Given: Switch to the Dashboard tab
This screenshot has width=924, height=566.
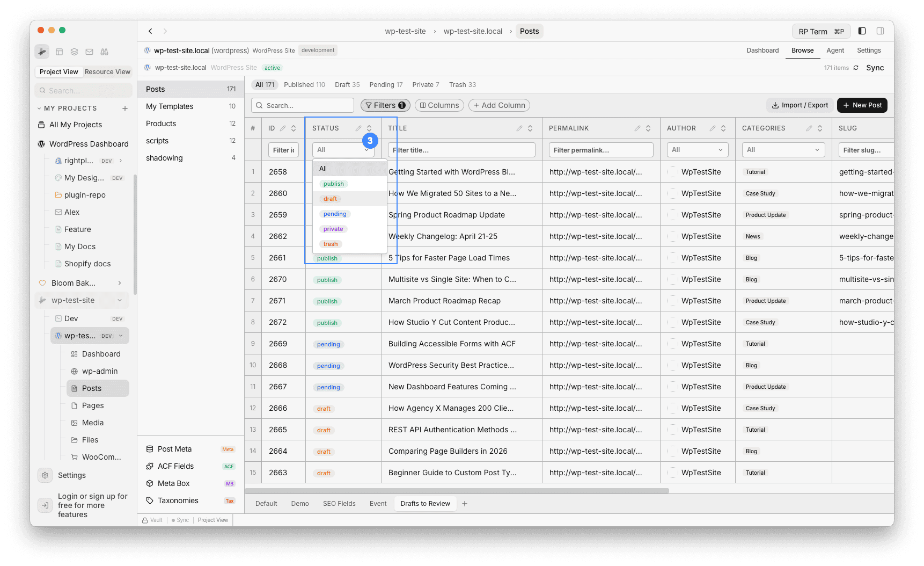Looking at the screenshot, I should (x=762, y=50).
